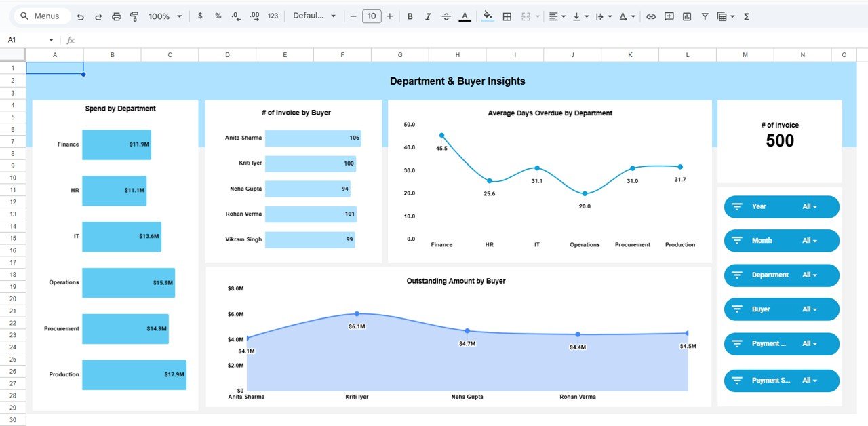Apply percent format icon
The width and height of the screenshot is (868, 426).
coord(217,16)
